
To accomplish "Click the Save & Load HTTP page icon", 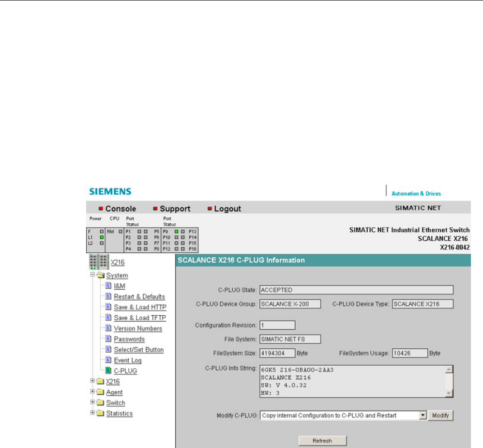I will (108, 307).
